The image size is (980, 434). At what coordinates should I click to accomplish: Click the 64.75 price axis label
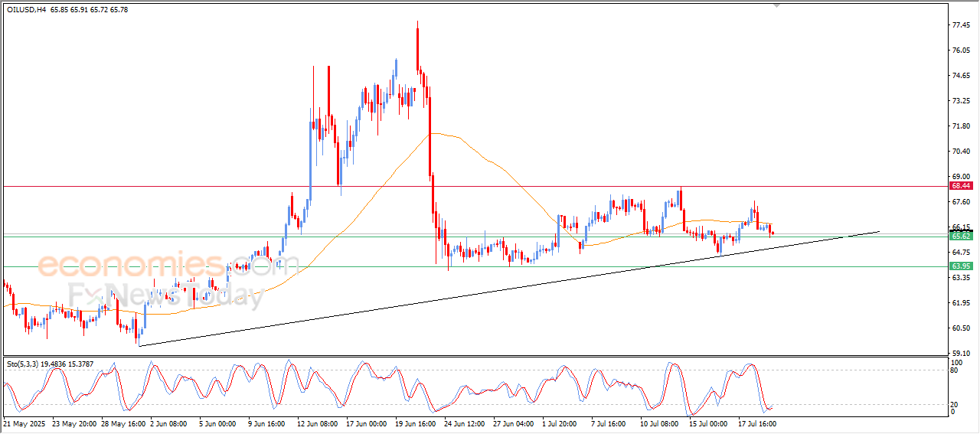click(962, 253)
